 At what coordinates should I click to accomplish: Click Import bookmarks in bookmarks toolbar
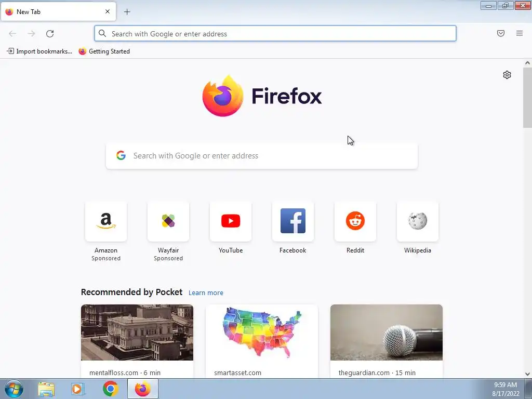point(39,51)
